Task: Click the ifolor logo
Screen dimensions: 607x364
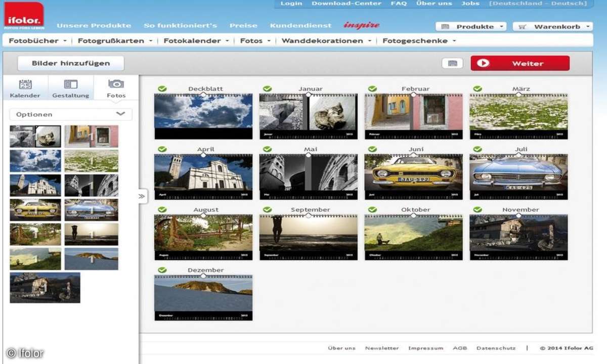Action: pyautogui.click(x=24, y=16)
